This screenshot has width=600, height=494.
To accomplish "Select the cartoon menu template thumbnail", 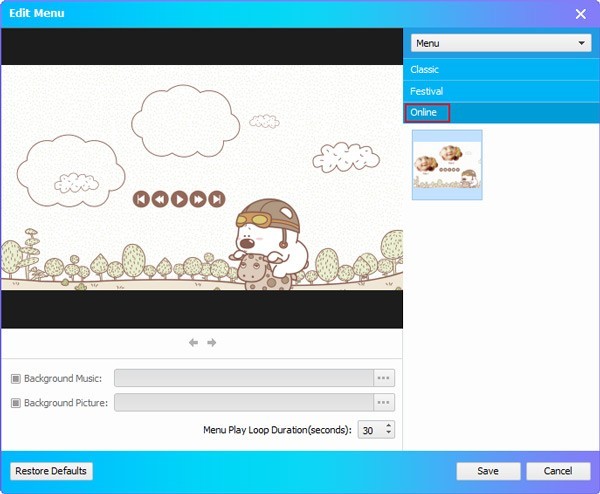I will tap(447, 164).
